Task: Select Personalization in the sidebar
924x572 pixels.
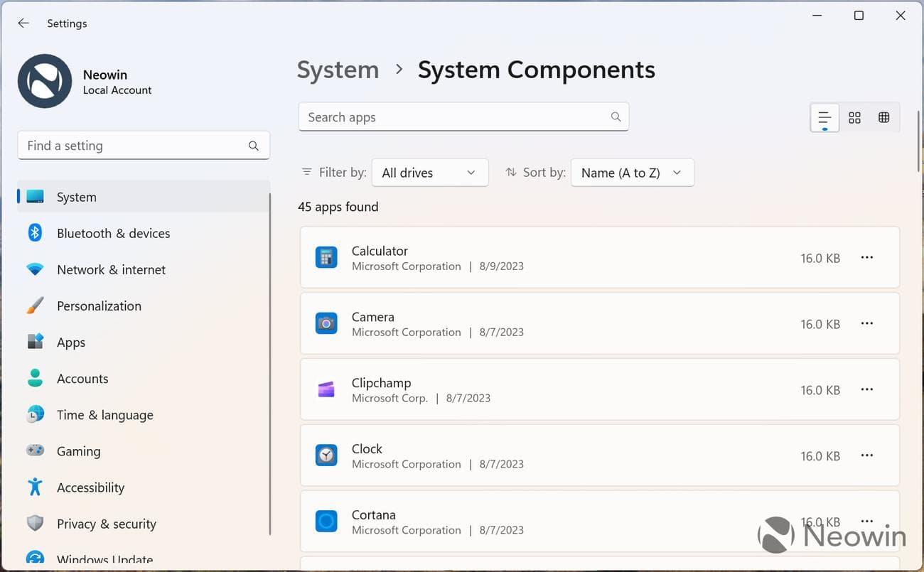Action: coord(99,306)
